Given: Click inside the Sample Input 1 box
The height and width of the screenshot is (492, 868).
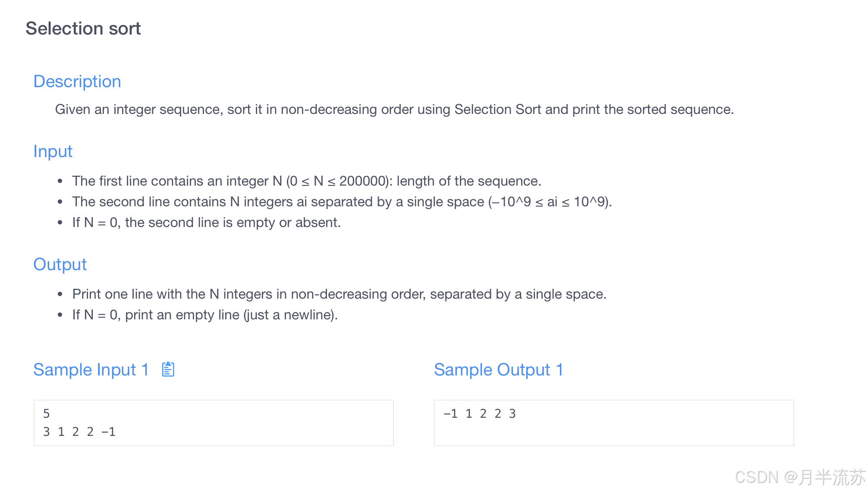Looking at the screenshot, I should pos(214,423).
